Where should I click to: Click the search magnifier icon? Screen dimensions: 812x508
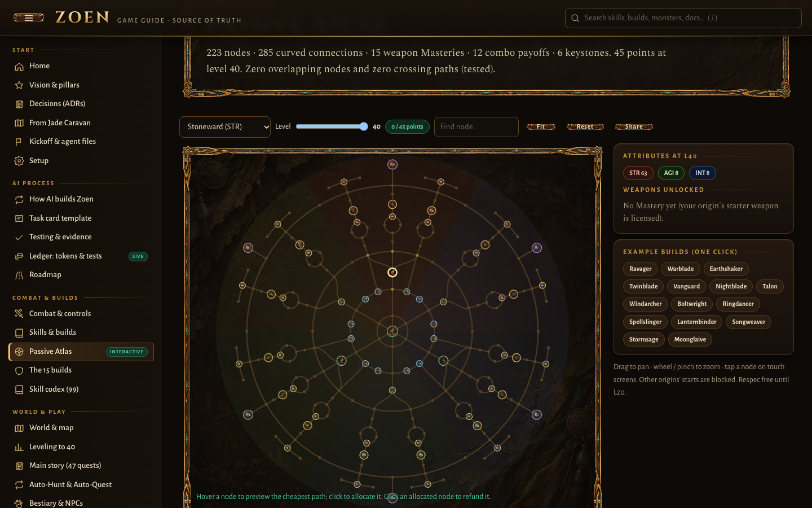(575, 18)
